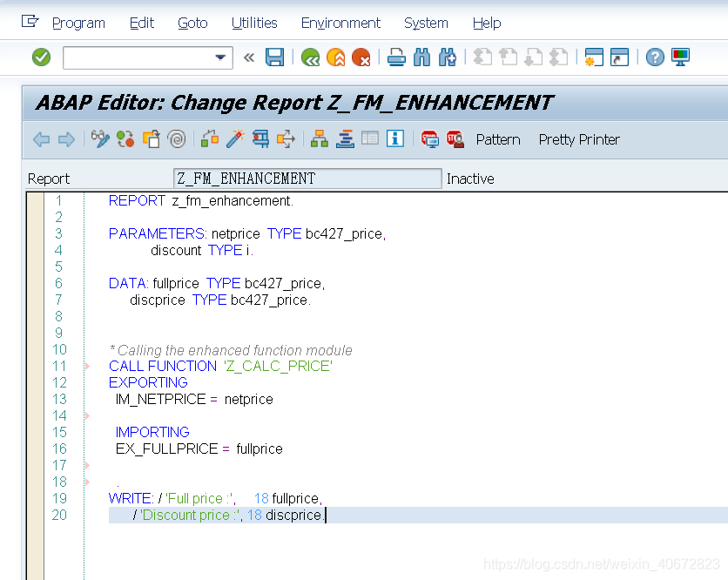Click the line 'discprice TYPE bc427_price.'

tap(220, 300)
